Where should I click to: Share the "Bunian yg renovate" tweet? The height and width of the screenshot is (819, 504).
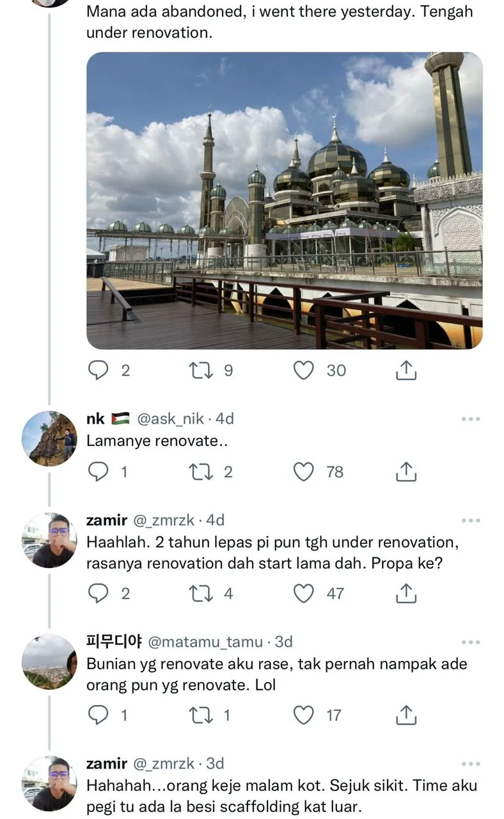(x=406, y=715)
